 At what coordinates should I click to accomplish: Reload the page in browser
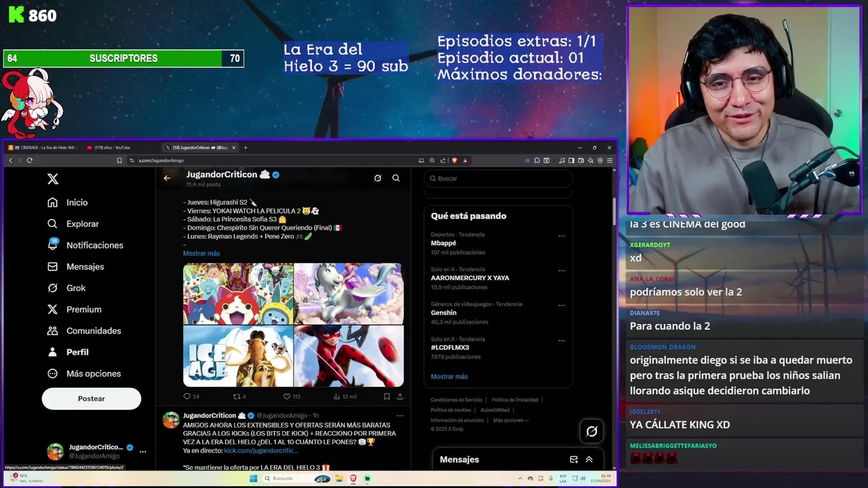[29, 161]
